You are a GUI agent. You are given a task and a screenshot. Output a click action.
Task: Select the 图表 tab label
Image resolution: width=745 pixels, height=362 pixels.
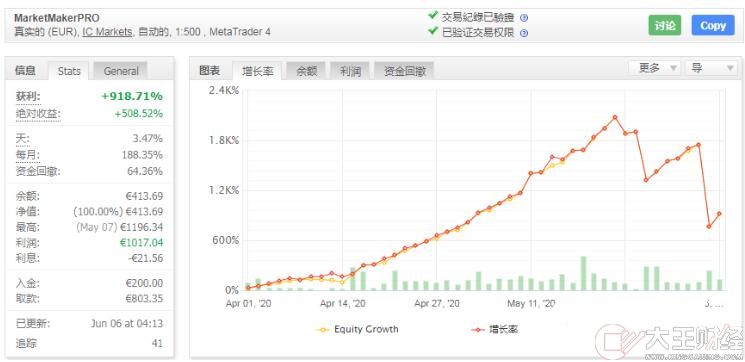pos(209,71)
